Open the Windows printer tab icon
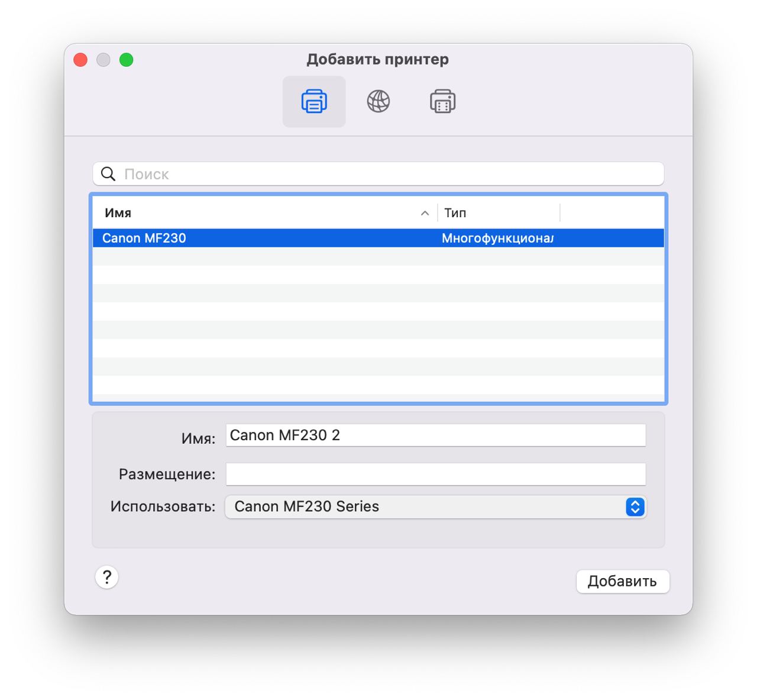The height and width of the screenshot is (700, 757). [x=443, y=102]
